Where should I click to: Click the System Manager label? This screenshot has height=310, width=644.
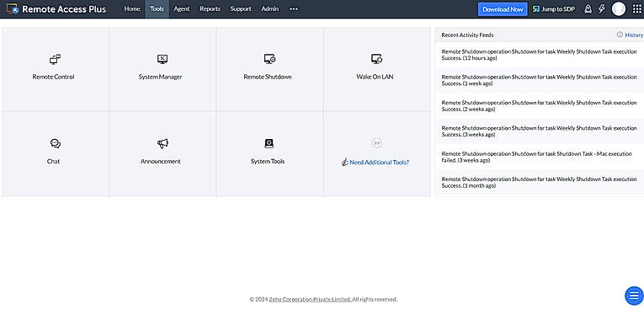[x=160, y=77]
